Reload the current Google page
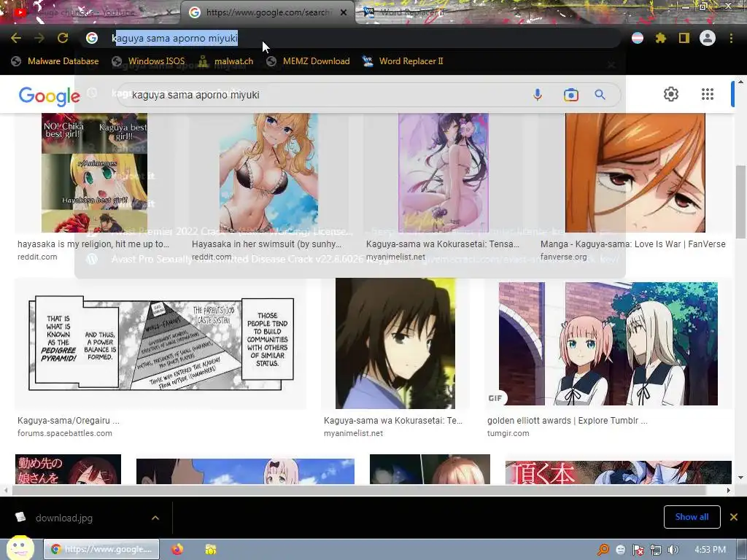747x560 pixels. [63, 38]
